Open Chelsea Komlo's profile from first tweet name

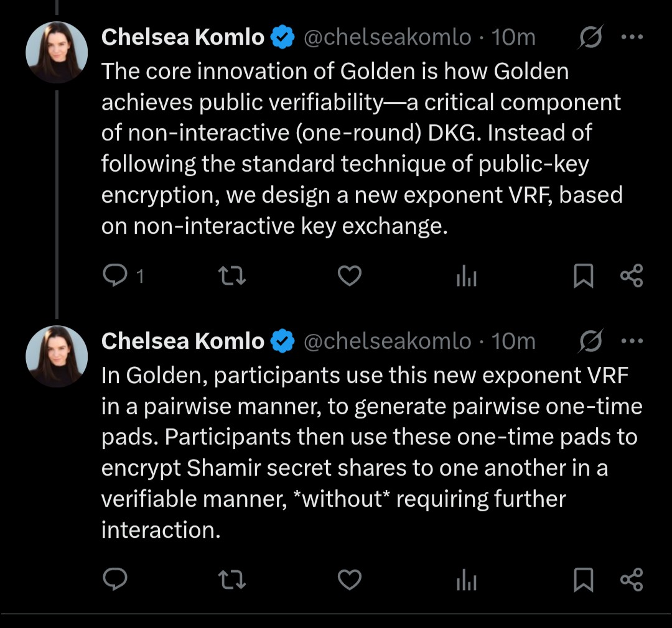[x=182, y=37]
